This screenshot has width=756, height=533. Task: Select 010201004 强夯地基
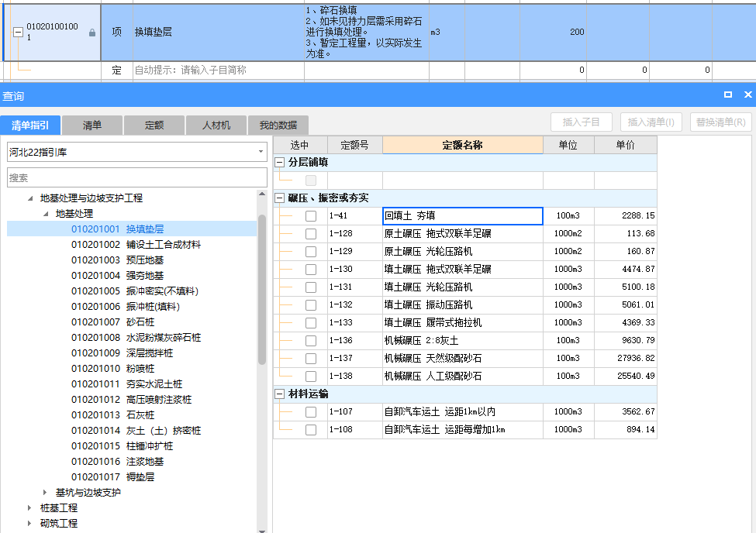[x=118, y=275]
